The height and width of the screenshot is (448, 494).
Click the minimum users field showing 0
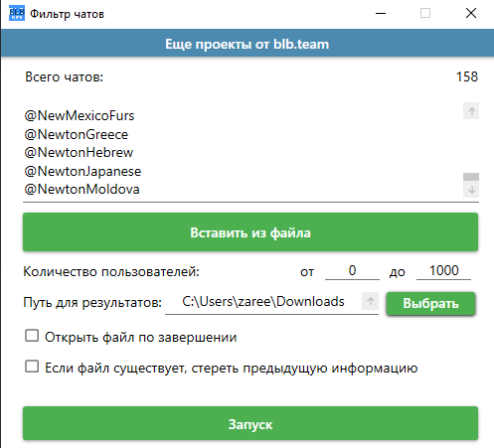click(352, 271)
